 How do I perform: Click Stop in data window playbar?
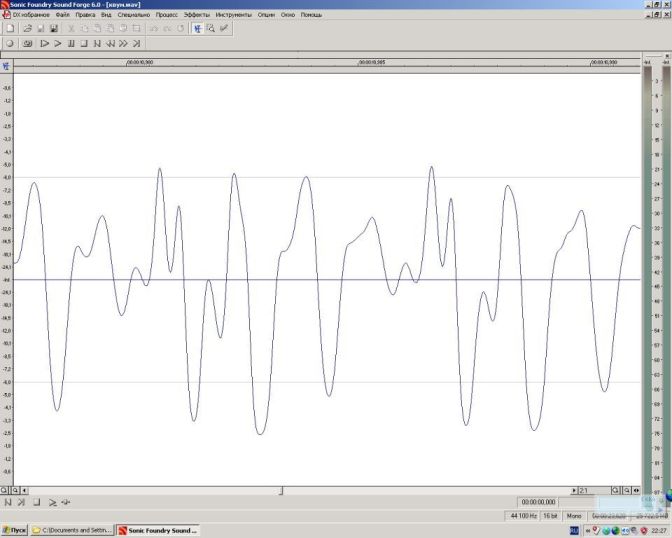(x=37, y=502)
